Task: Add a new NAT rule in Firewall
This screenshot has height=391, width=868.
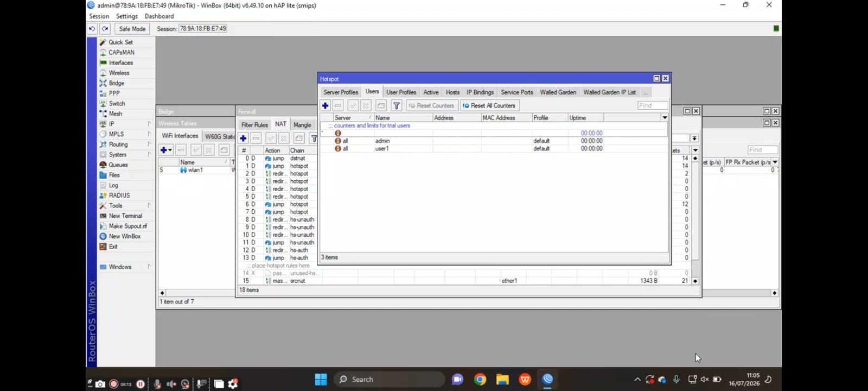Action: click(x=243, y=138)
